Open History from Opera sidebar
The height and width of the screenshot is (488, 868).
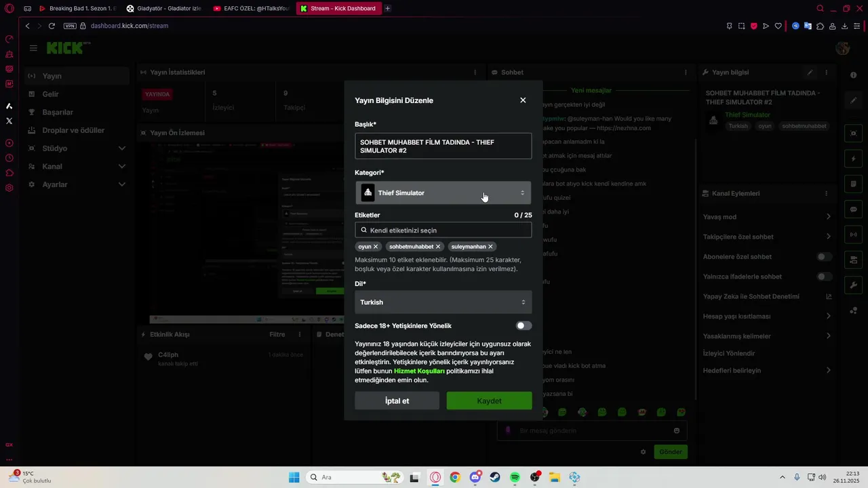click(9, 158)
